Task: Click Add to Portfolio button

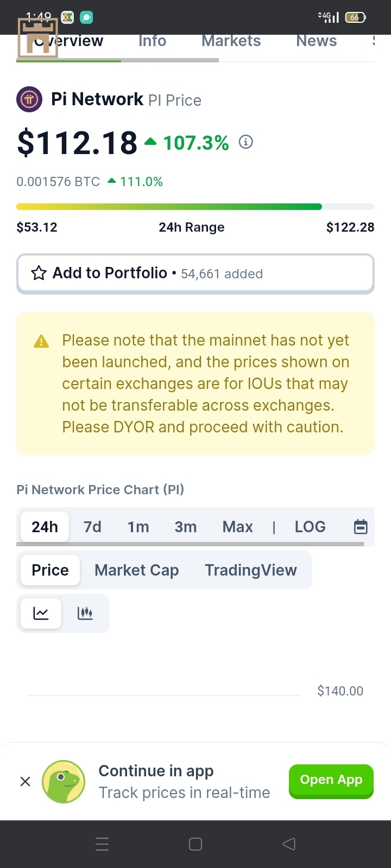Action: (195, 273)
